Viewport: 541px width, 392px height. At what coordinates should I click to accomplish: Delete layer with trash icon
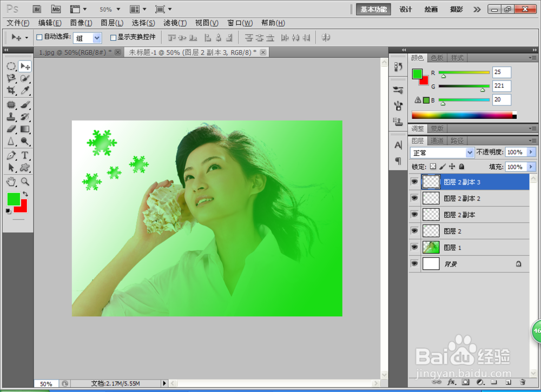click(523, 382)
